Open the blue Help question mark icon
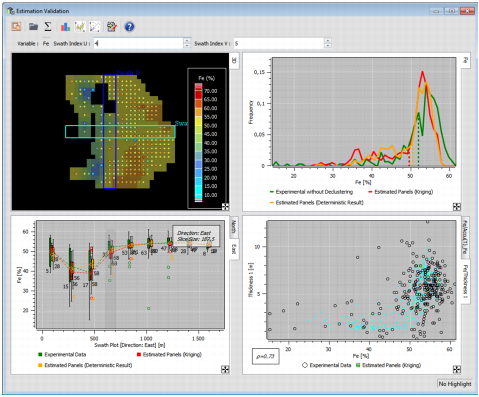479x397 pixels. [129, 27]
